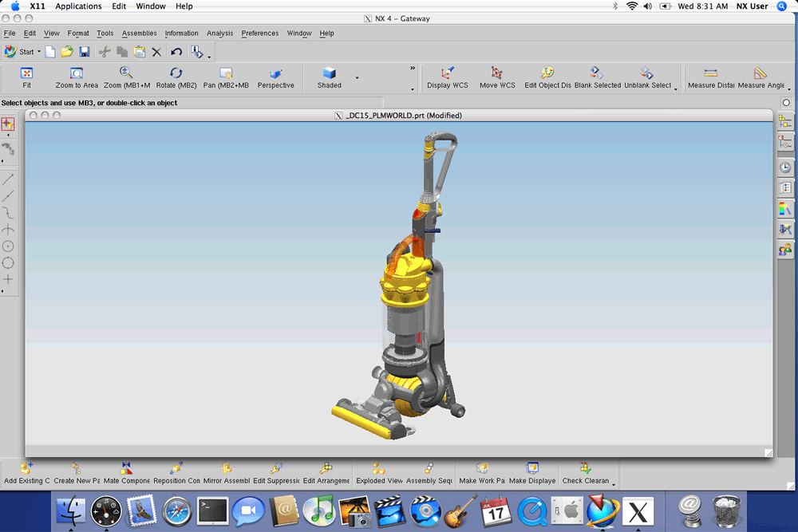Open the Assemblies menu
The width and height of the screenshot is (798, 532).
[139, 33]
